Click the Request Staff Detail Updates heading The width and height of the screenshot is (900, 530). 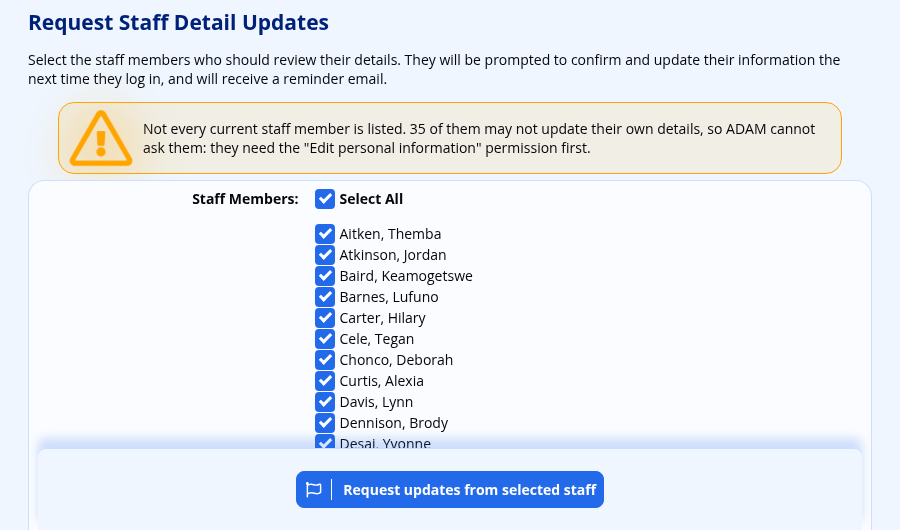(x=179, y=22)
